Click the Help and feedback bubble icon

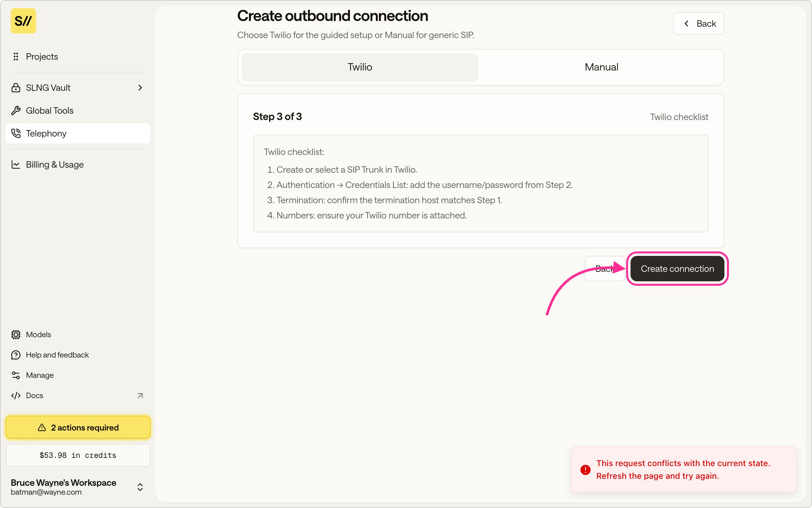coord(16,355)
